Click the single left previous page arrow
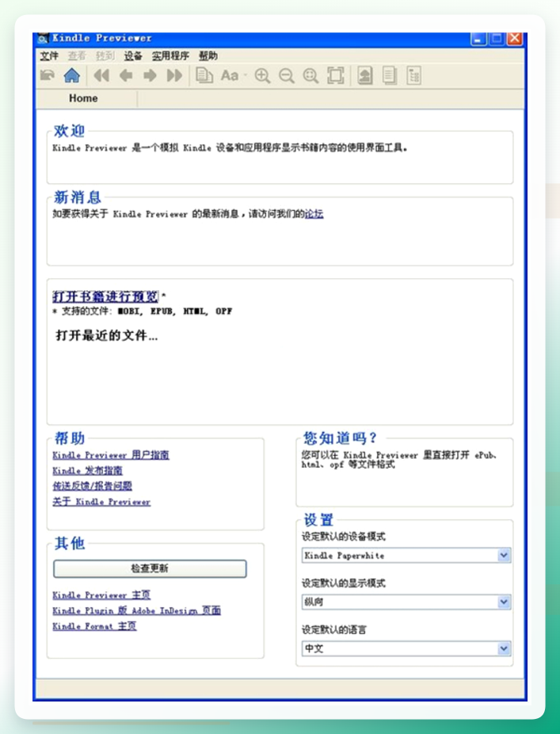Screen dimensions: 560x734 (125, 75)
